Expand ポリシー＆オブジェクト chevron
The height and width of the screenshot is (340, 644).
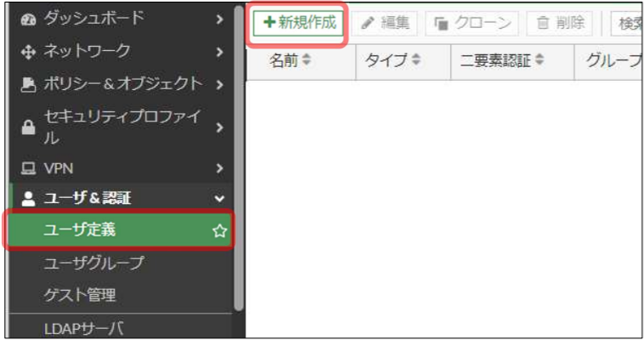pyautogui.click(x=220, y=85)
